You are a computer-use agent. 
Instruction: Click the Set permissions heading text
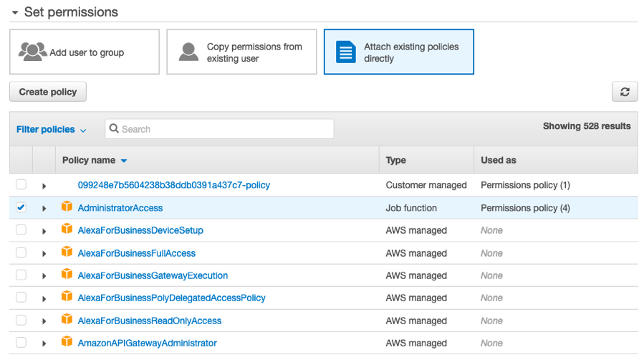pos(71,12)
